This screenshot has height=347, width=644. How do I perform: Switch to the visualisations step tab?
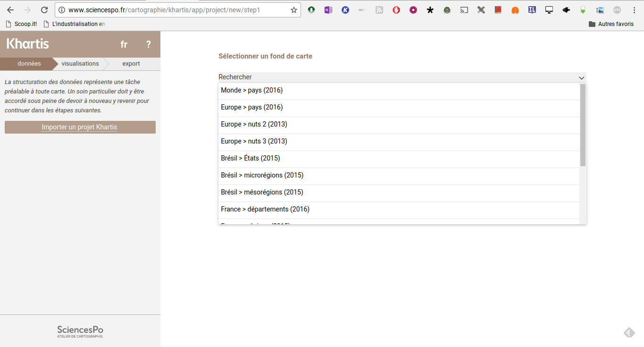point(80,64)
